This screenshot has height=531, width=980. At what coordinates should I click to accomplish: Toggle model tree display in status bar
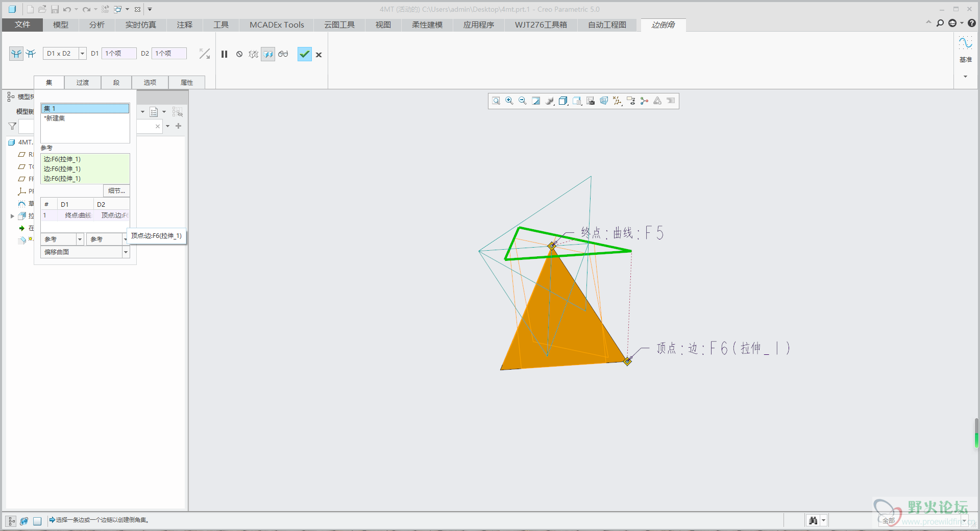click(x=11, y=521)
